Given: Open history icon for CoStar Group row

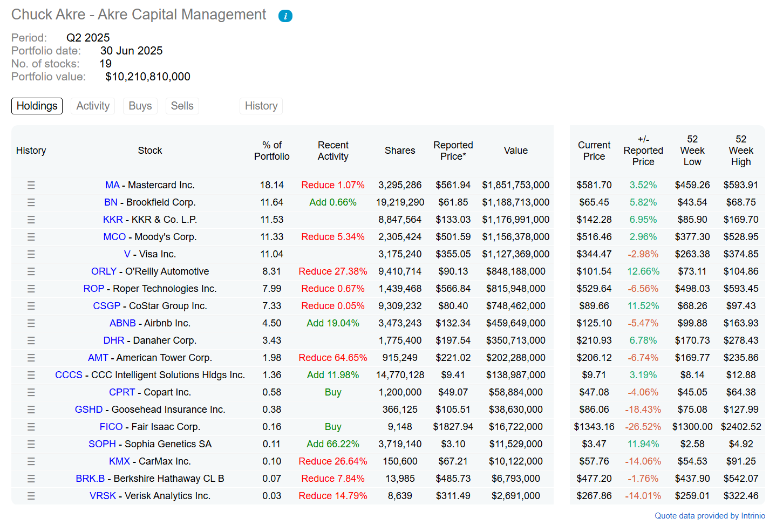Looking at the screenshot, I should point(31,306).
